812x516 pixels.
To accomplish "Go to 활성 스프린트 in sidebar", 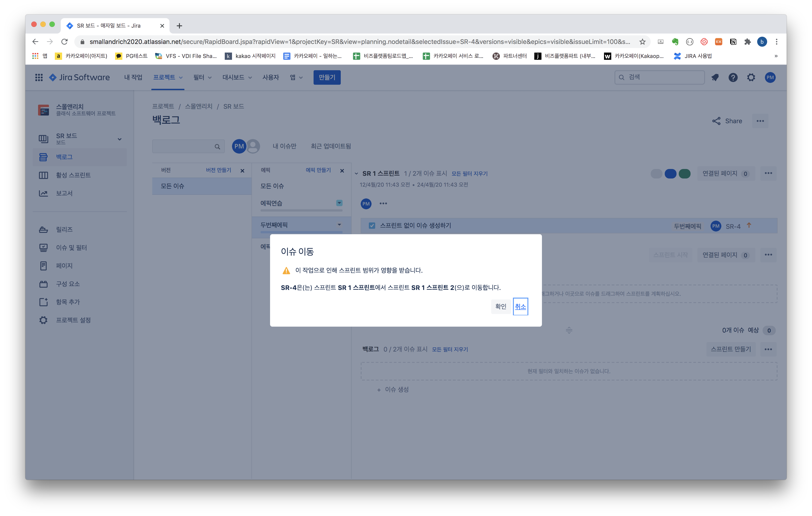I will (x=73, y=175).
